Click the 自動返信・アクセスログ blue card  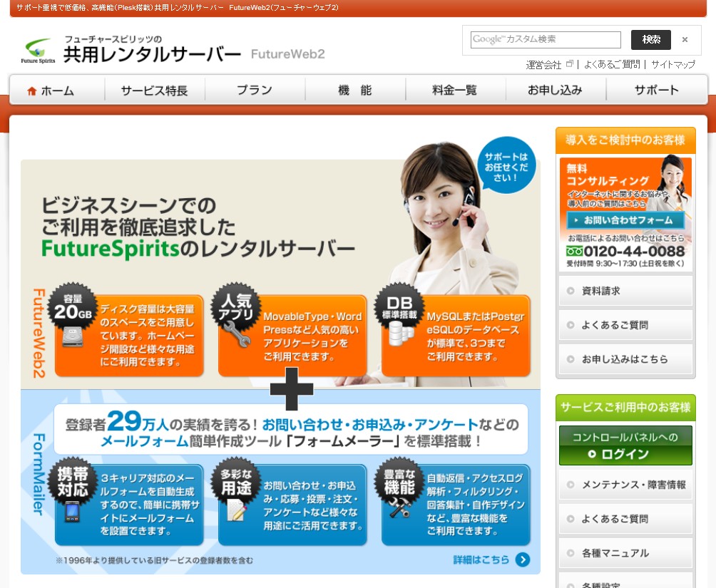[456, 505]
